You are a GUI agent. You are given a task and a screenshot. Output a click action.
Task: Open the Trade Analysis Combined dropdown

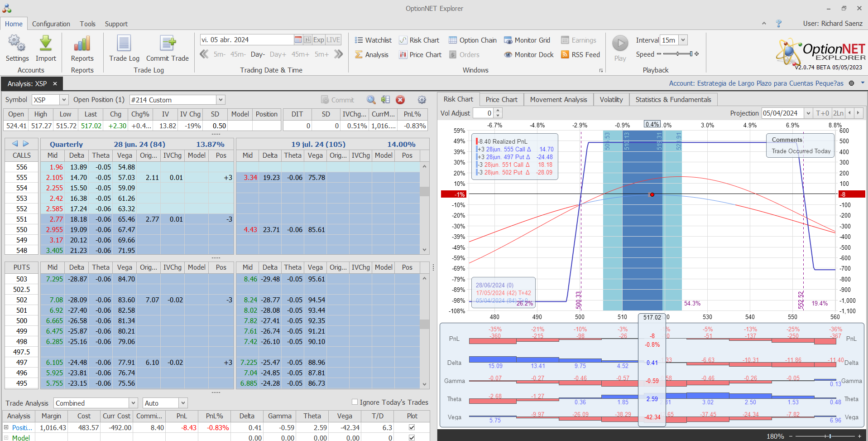(133, 403)
